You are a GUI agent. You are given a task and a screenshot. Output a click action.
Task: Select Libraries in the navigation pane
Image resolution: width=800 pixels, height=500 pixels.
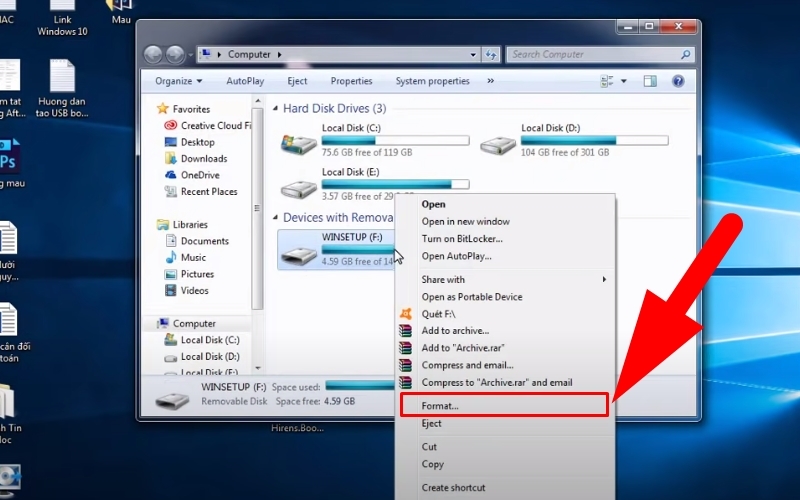190,224
